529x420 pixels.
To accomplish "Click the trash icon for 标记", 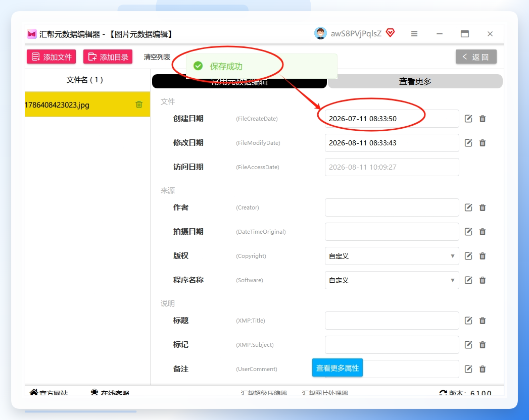I will click(483, 345).
